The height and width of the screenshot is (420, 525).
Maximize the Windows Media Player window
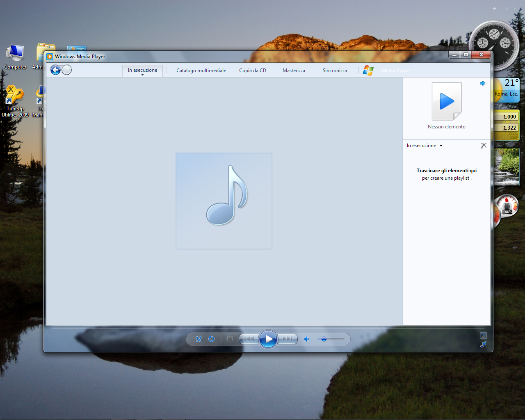point(466,55)
